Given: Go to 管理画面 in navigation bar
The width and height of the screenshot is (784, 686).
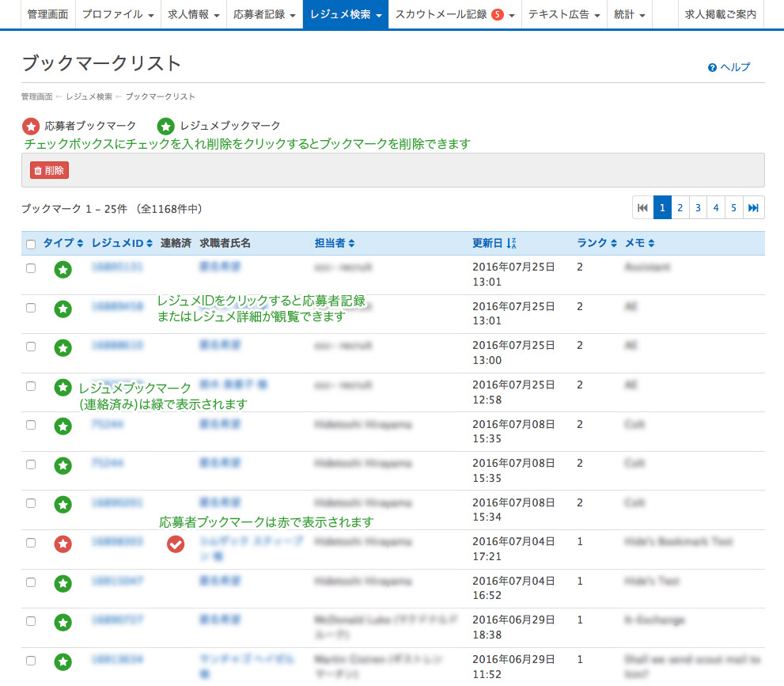Looking at the screenshot, I should (x=47, y=14).
